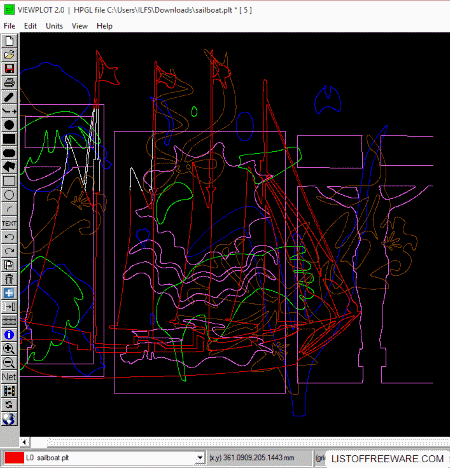The image size is (450, 468).
Task: Click the trash can delete icon
Action: (9, 279)
